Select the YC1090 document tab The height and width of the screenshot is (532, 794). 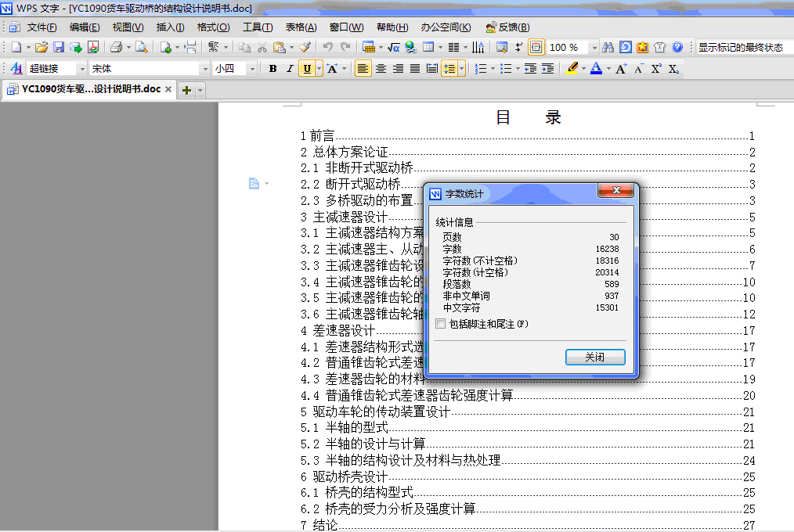pyautogui.click(x=89, y=89)
